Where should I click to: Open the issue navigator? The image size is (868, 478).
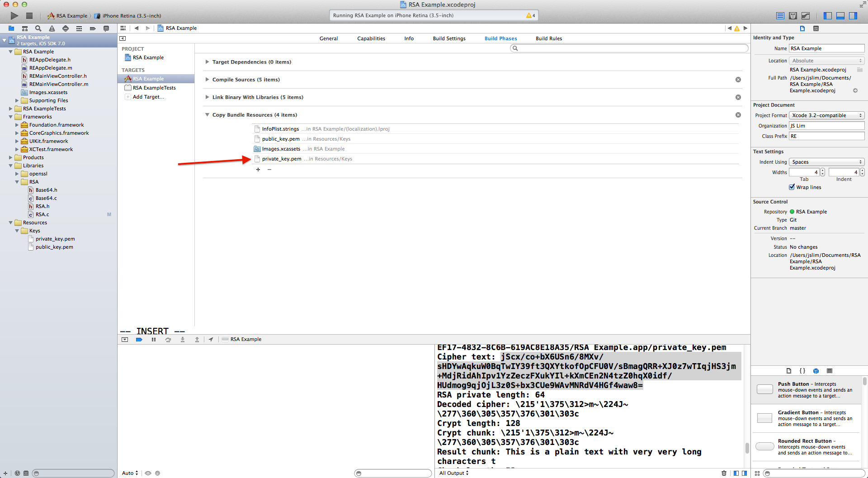[52, 28]
